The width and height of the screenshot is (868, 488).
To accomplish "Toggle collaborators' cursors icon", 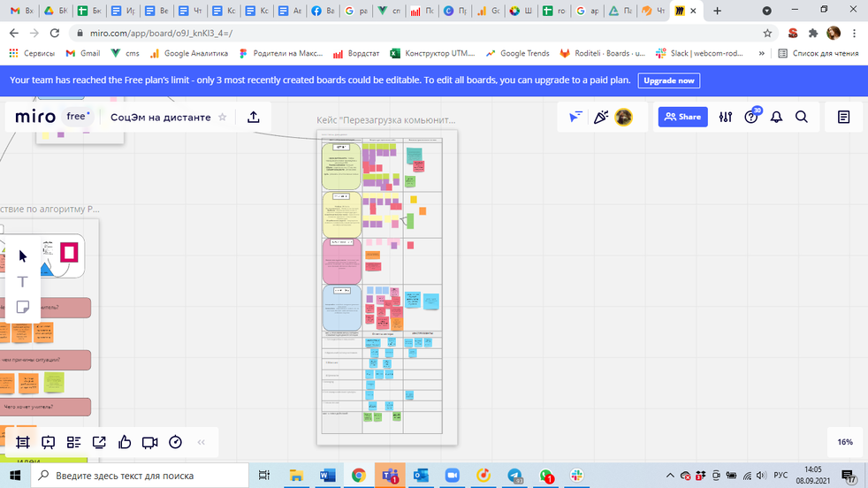I will 575,117.
